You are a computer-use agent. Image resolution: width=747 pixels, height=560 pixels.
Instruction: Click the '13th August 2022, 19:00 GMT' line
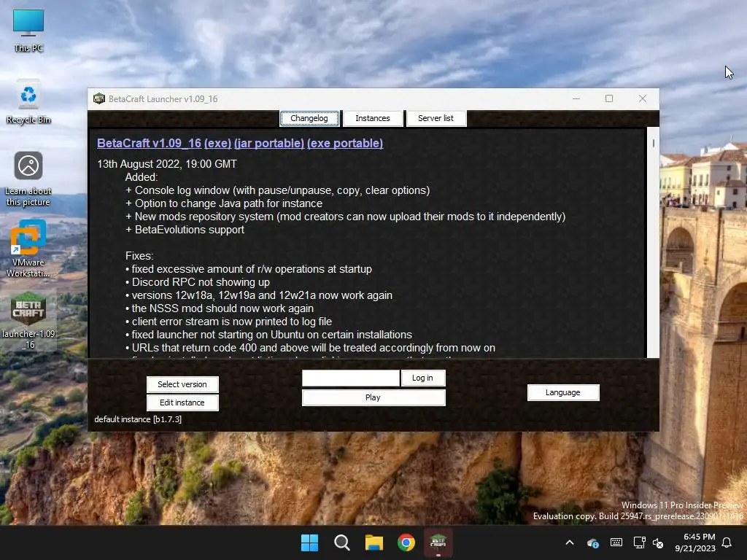(167, 164)
